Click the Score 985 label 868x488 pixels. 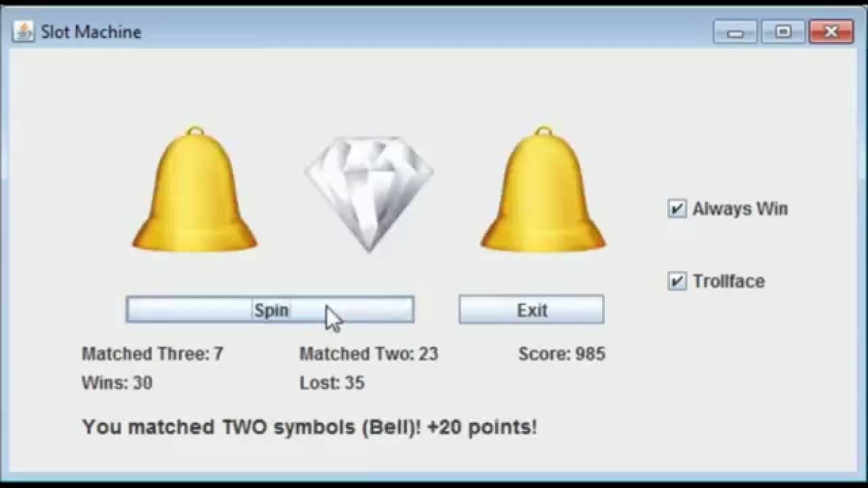[562, 354]
